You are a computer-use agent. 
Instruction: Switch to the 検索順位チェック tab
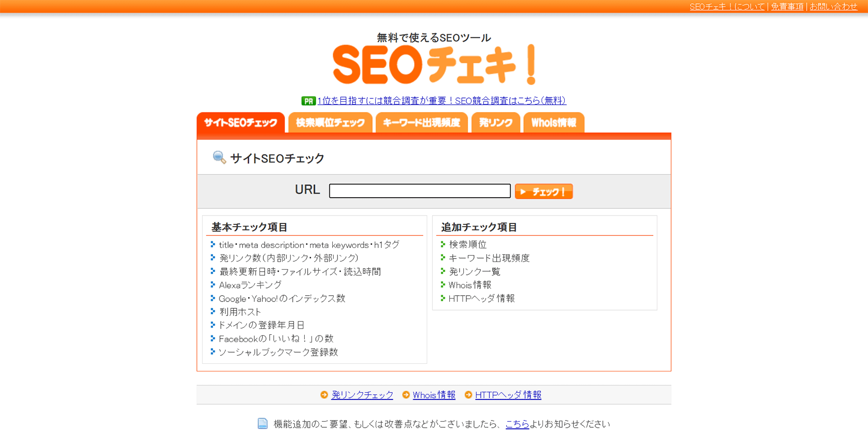coord(330,123)
